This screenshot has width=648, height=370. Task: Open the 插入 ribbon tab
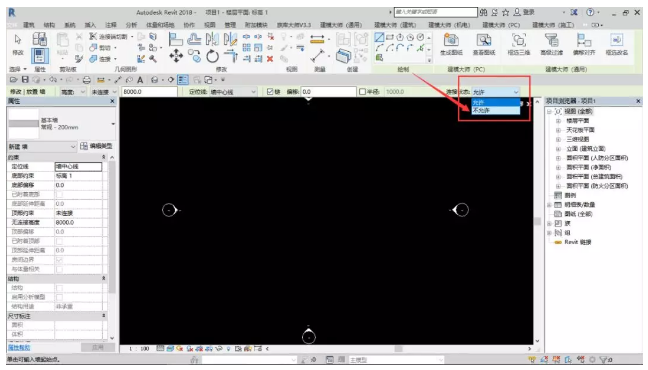point(90,25)
